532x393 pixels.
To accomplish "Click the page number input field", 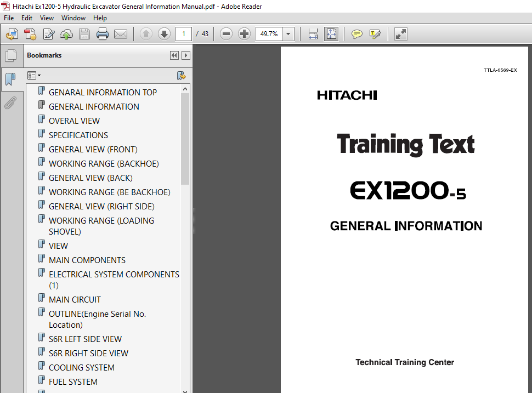I will click(x=184, y=34).
